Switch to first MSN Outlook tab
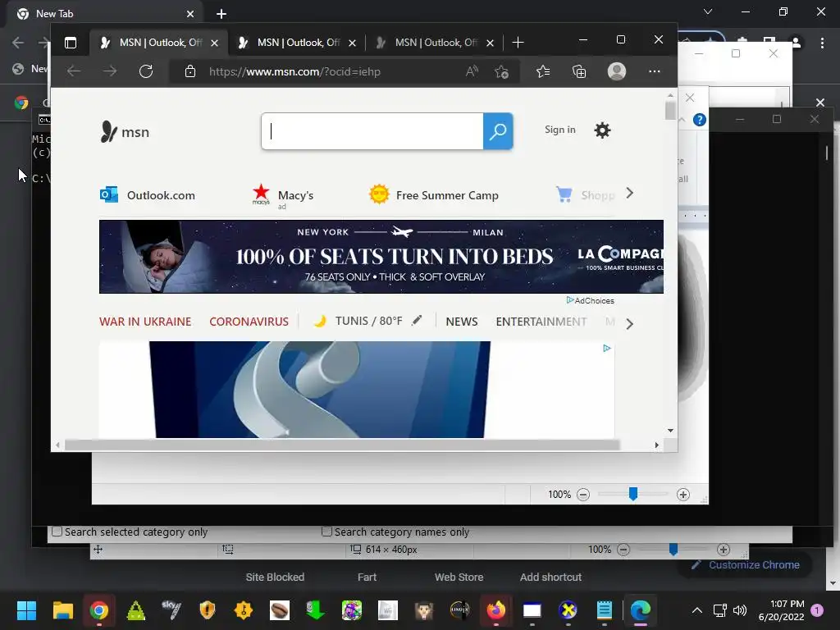Image resolution: width=840 pixels, height=630 pixels. [158, 43]
